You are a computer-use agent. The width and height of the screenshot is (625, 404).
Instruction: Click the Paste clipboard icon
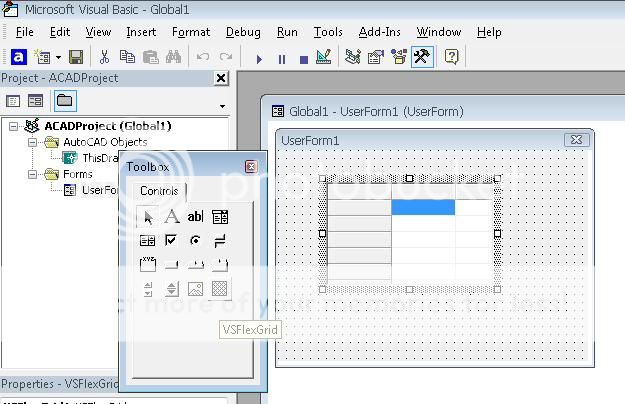click(x=151, y=57)
